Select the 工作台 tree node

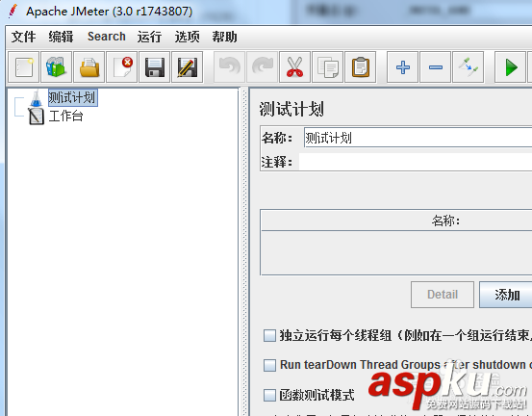click(65, 117)
